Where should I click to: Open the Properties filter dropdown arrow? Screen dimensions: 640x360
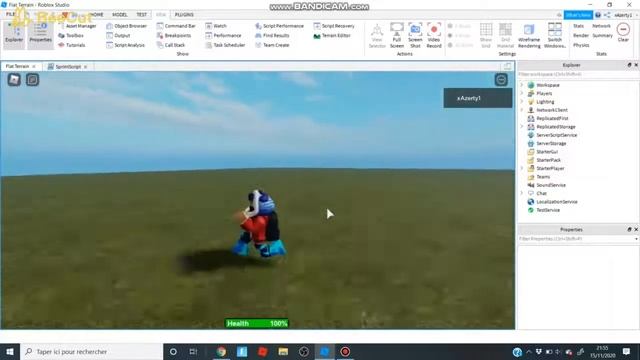coord(636,239)
